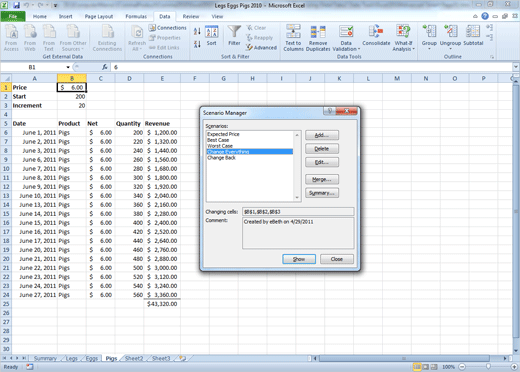Switch to the Review tab
This screenshot has height=372, width=520.
point(191,16)
